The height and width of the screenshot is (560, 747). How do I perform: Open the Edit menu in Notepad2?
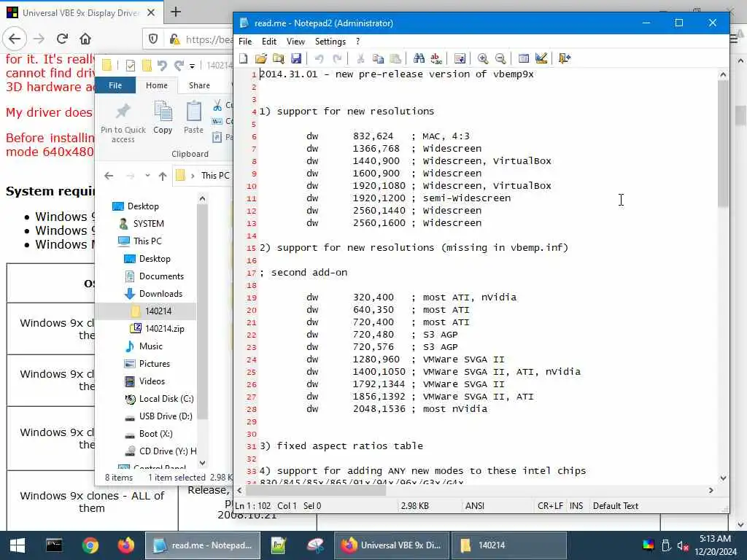coord(269,42)
